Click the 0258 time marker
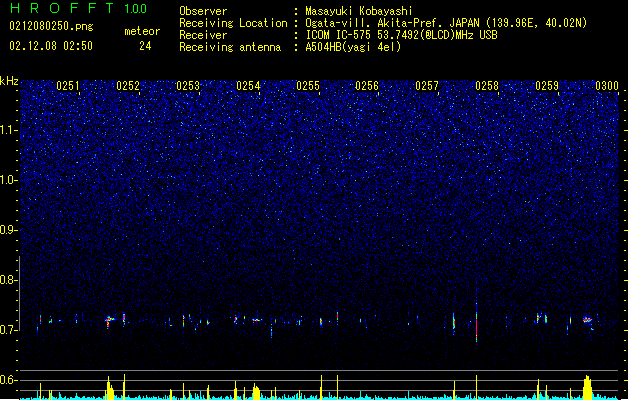Screen dimensions: 629x400 487,86
